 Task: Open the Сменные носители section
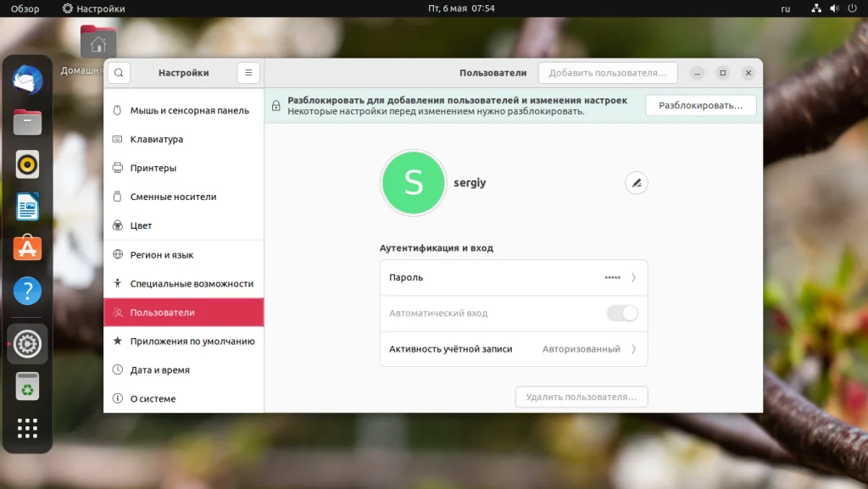[x=175, y=197]
